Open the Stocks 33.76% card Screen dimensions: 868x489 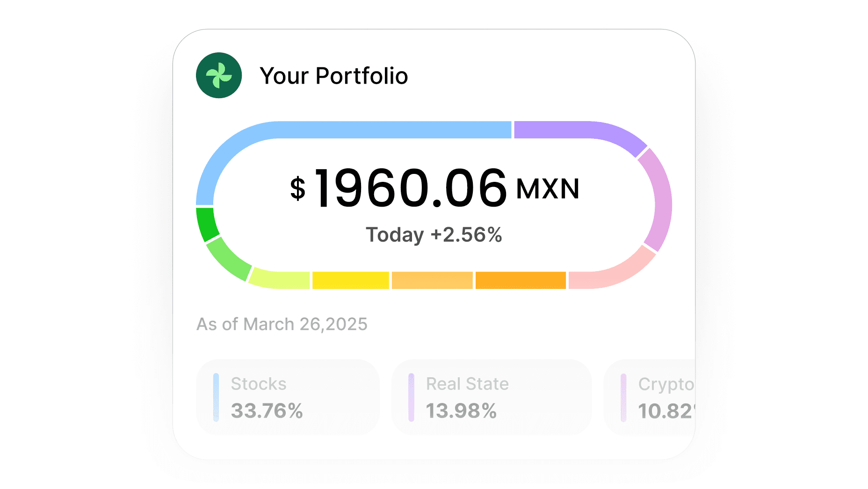[x=288, y=397]
